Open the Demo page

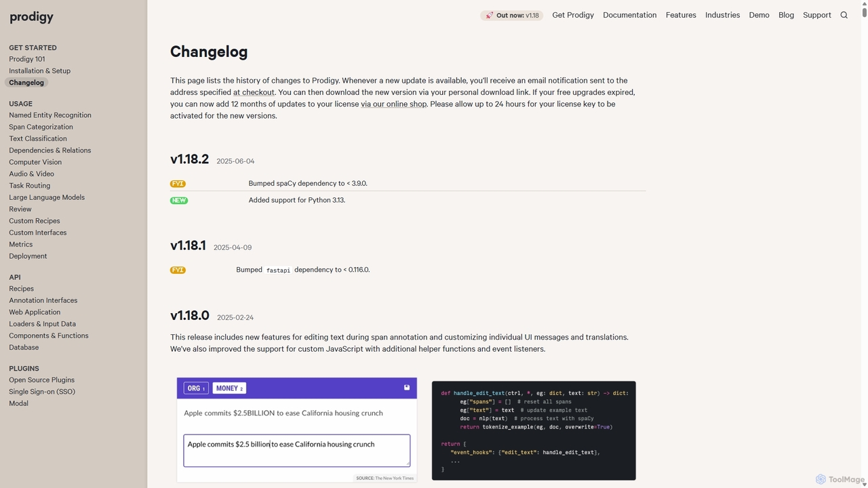pos(759,15)
